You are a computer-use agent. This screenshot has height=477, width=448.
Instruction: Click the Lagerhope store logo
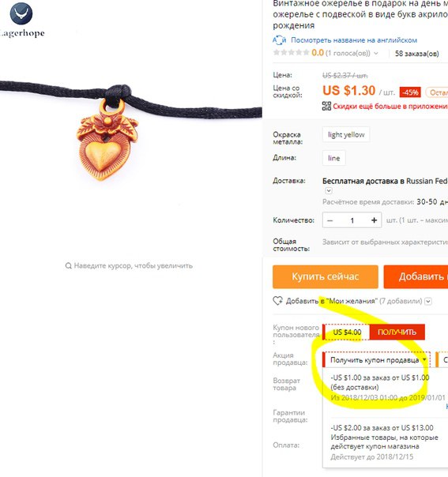[21, 20]
